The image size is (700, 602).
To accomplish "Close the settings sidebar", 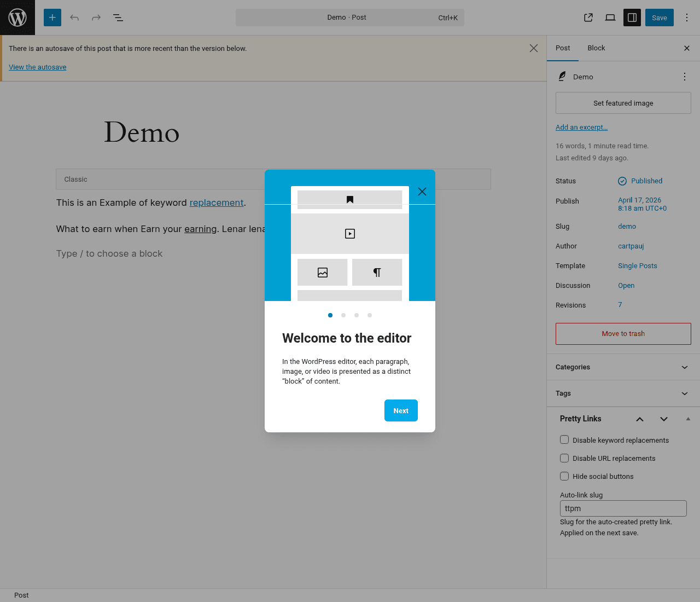I will [687, 48].
